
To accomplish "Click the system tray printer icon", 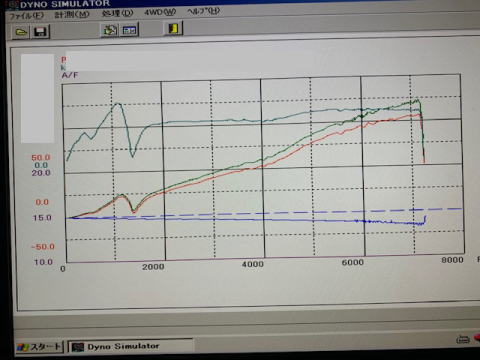I will (x=463, y=339).
